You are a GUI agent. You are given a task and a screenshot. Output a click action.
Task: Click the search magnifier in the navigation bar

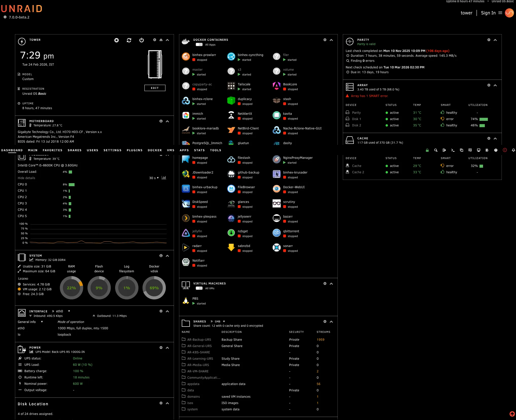[436, 150]
